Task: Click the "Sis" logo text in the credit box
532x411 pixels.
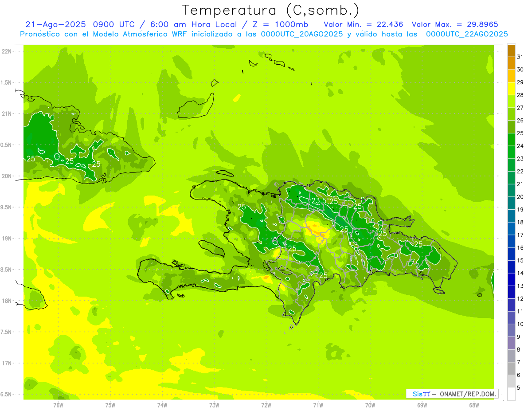Action: [x=417, y=394]
